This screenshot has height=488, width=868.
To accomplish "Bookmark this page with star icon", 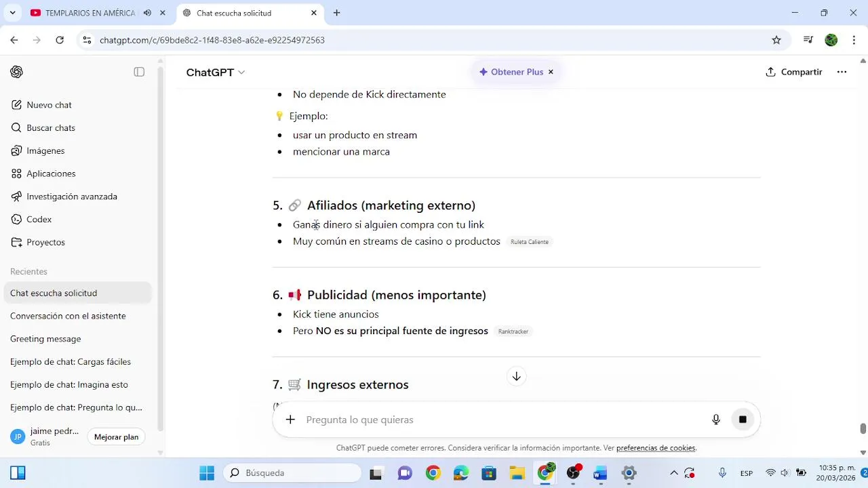I will pos(776,40).
